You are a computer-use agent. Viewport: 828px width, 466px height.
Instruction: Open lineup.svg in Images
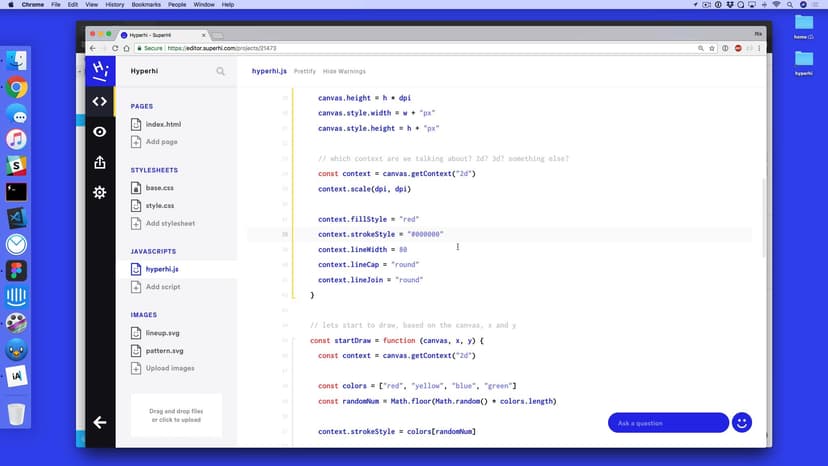(163, 333)
